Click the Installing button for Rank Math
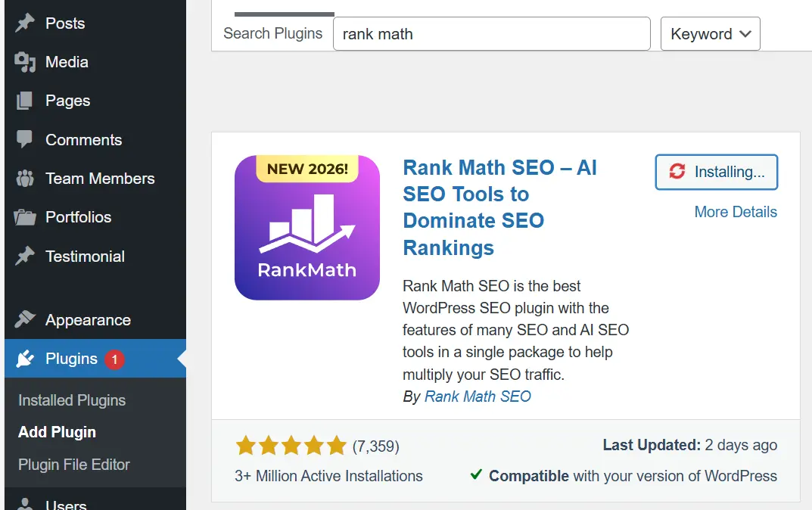The image size is (812, 510). click(716, 172)
